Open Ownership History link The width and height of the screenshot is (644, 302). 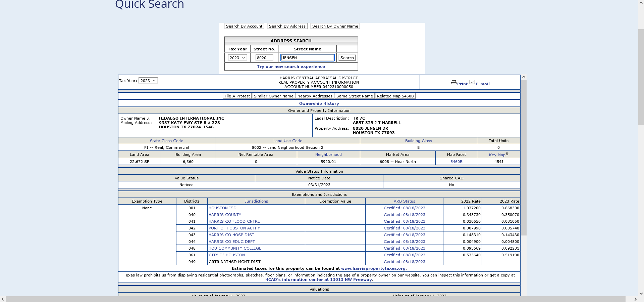click(x=319, y=103)
